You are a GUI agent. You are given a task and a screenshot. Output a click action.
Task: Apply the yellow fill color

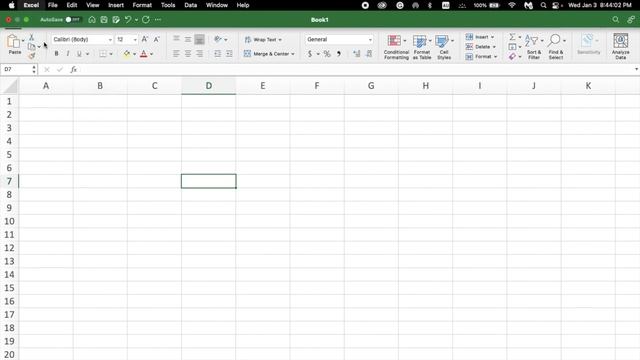(127, 53)
